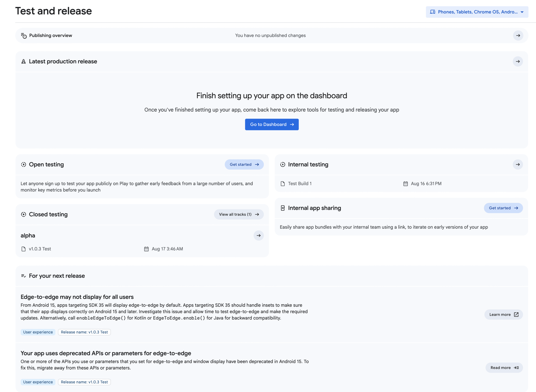Open the alpha track arrow
Screen dimensions: 536x392
coord(259,236)
